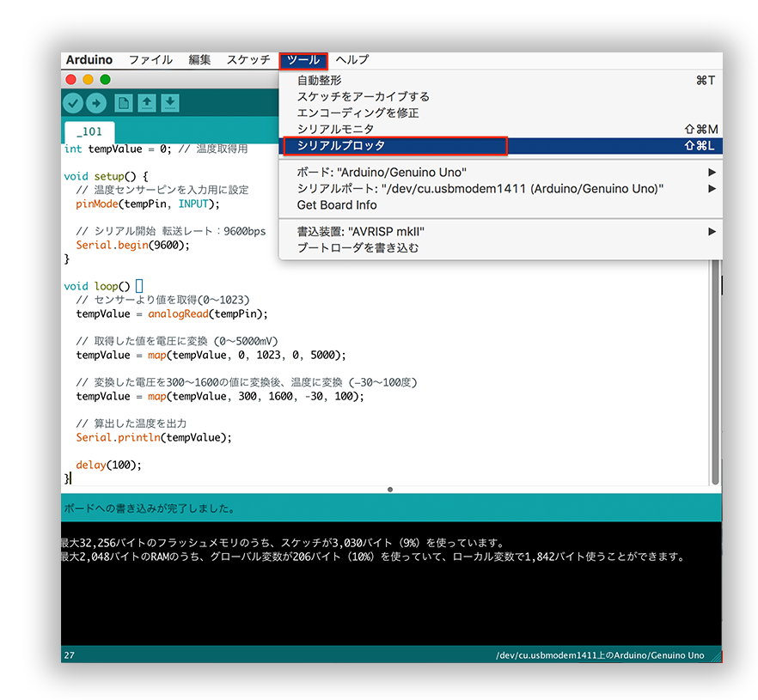Open the スケッチ menu in menu bar
The image size is (758, 700).
coord(248,60)
